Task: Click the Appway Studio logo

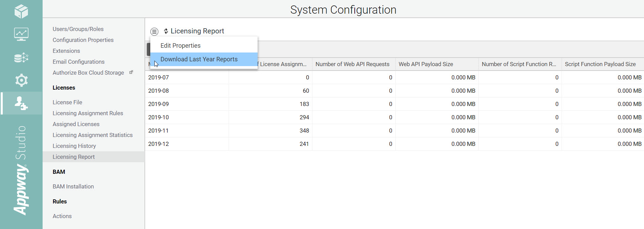Action: point(21,170)
